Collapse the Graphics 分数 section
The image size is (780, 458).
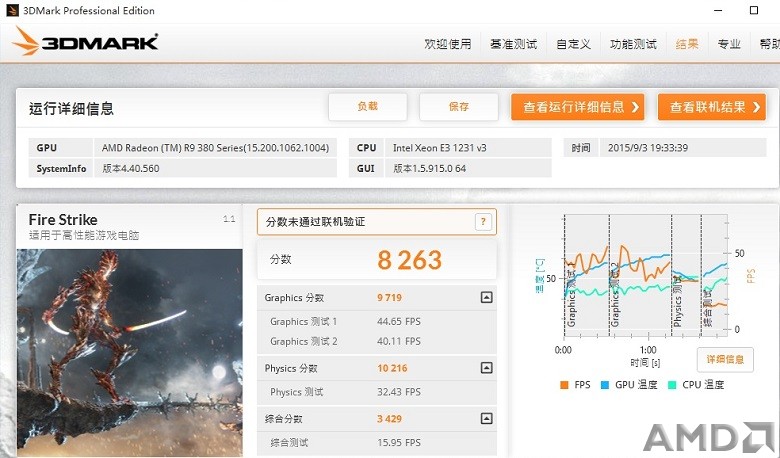pyautogui.click(x=487, y=297)
